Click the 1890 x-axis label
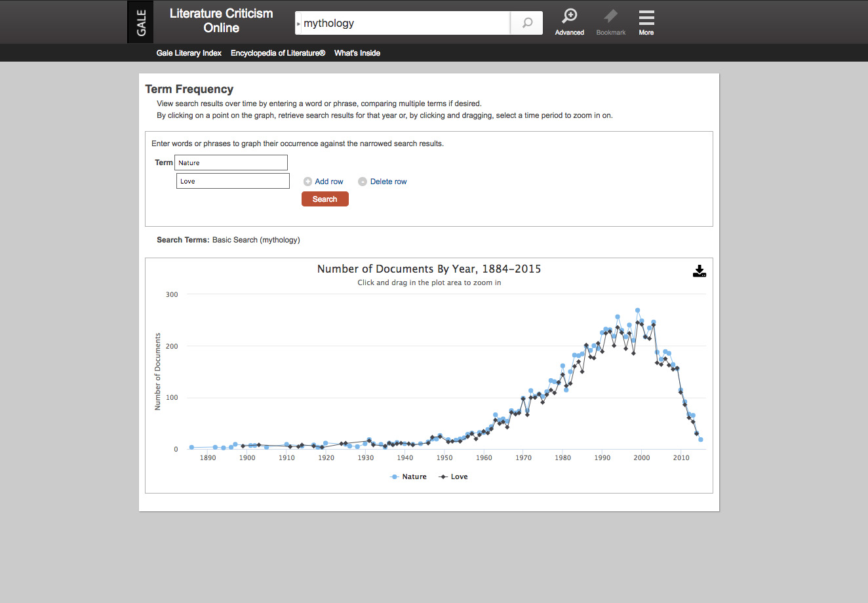 pyautogui.click(x=208, y=457)
